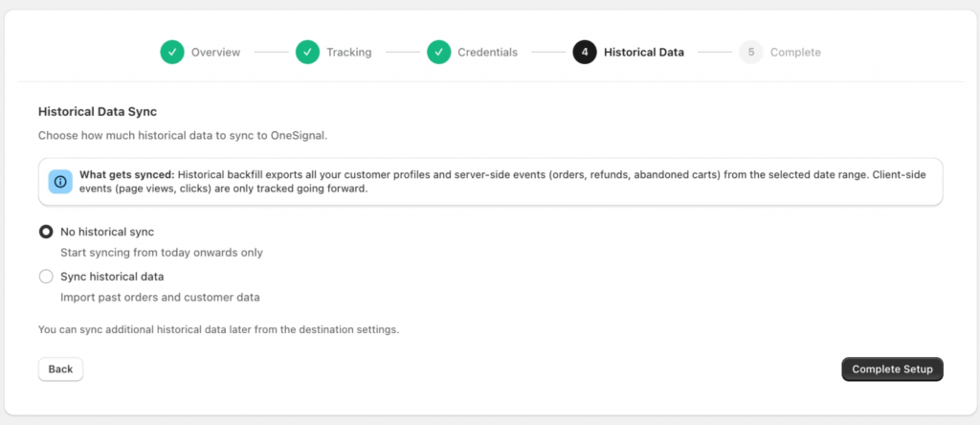Open the Credentials step label
Image resolution: width=980 pixels, height=425 pixels.
[487, 53]
